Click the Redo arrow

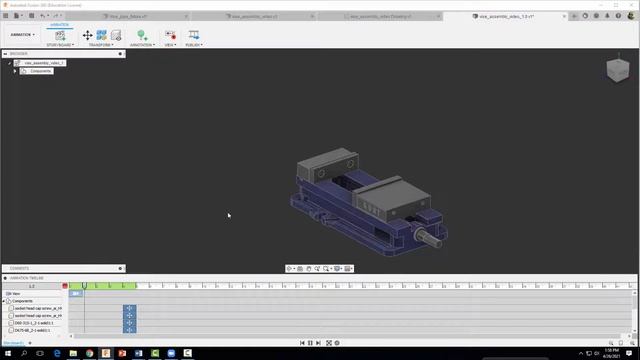click(x=56, y=16)
